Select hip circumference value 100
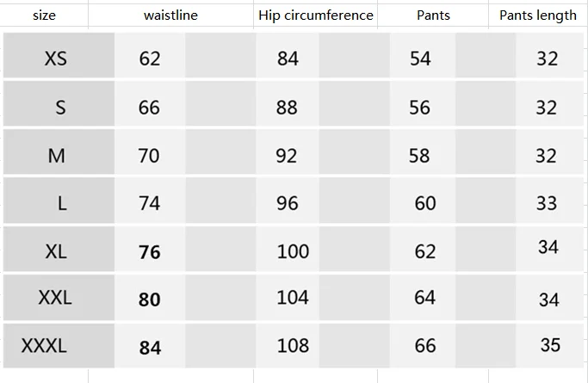The width and height of the screenshot is (588, 383). tap(293, 251)
